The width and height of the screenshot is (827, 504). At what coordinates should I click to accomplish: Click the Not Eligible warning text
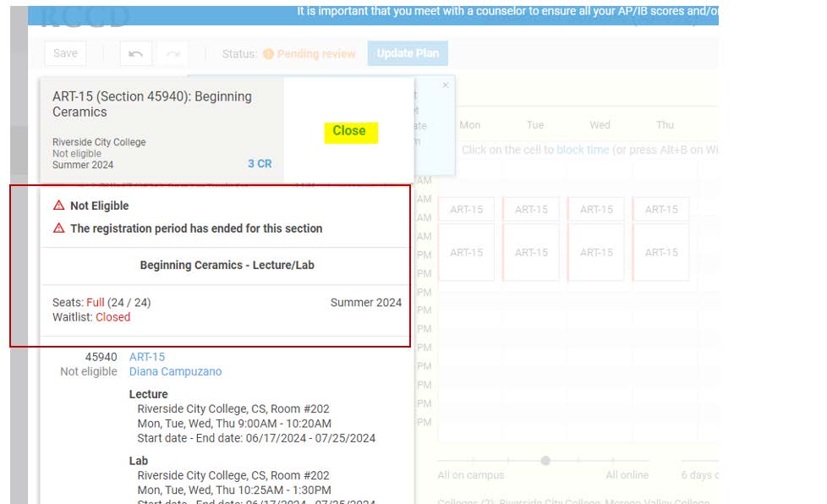(100, 205)
